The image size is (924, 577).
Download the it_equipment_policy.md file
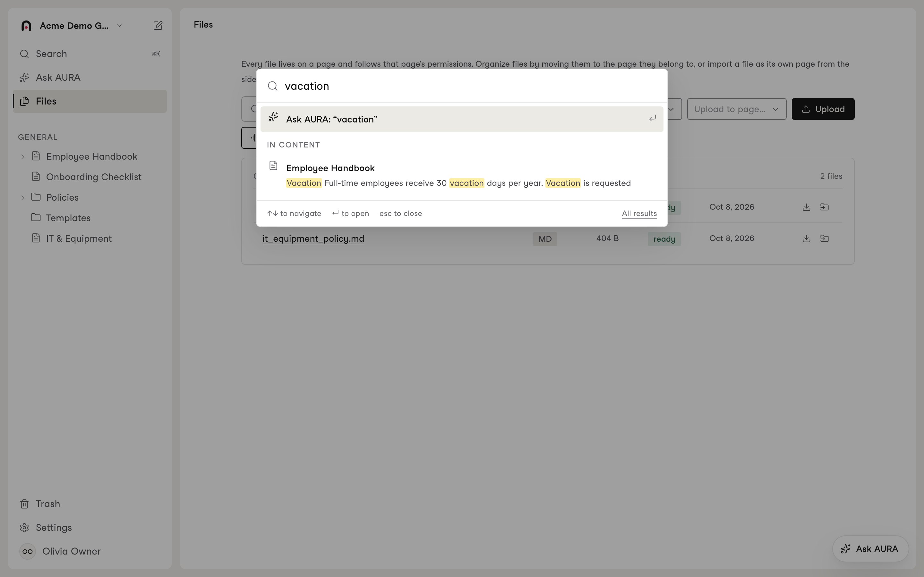pyautogui.click(x=806, y=238)
